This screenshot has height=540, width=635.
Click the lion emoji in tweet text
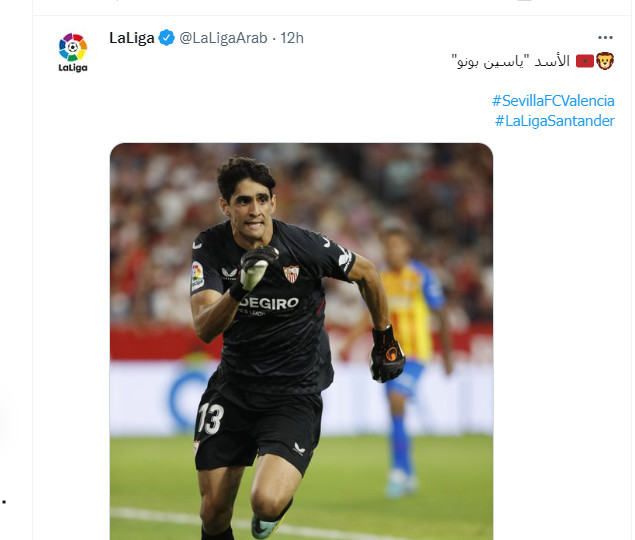click(x=605, y=61)
